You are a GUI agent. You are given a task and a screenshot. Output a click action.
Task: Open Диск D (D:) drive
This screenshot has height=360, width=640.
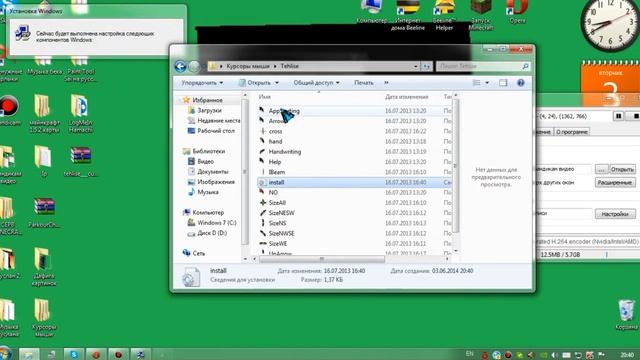coord(212,233)
